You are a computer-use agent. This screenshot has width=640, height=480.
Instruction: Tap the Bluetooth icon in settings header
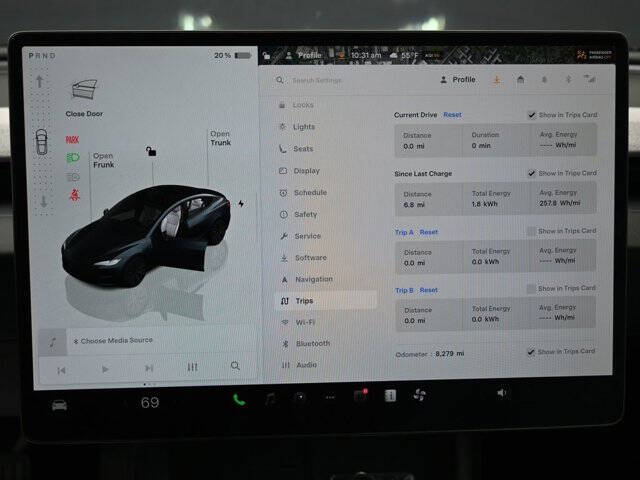coord(568,79)
